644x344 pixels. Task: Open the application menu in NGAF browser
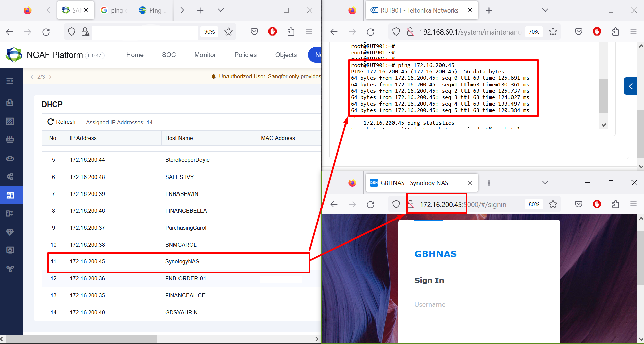tap(309, 32)
